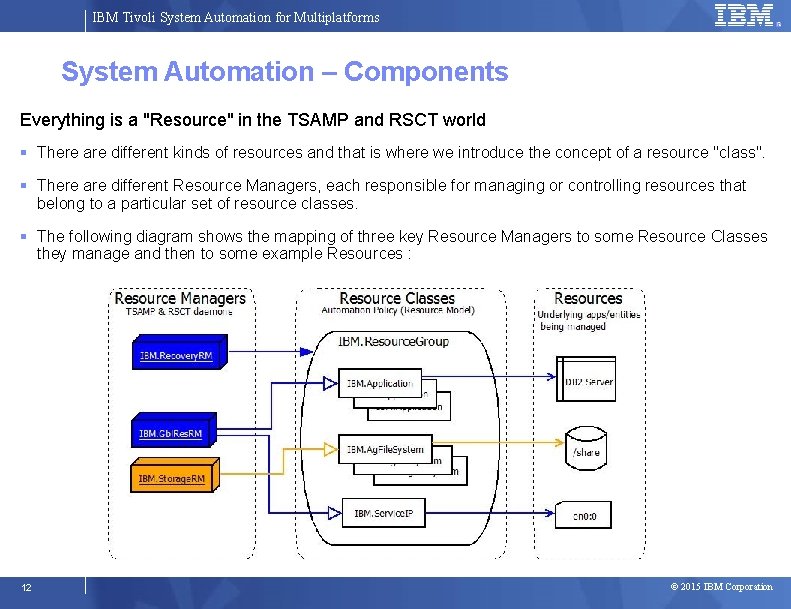The height and width of the screenshot is (609, 791).
Task: Click the /share cylinder icon
Action: 586,449
